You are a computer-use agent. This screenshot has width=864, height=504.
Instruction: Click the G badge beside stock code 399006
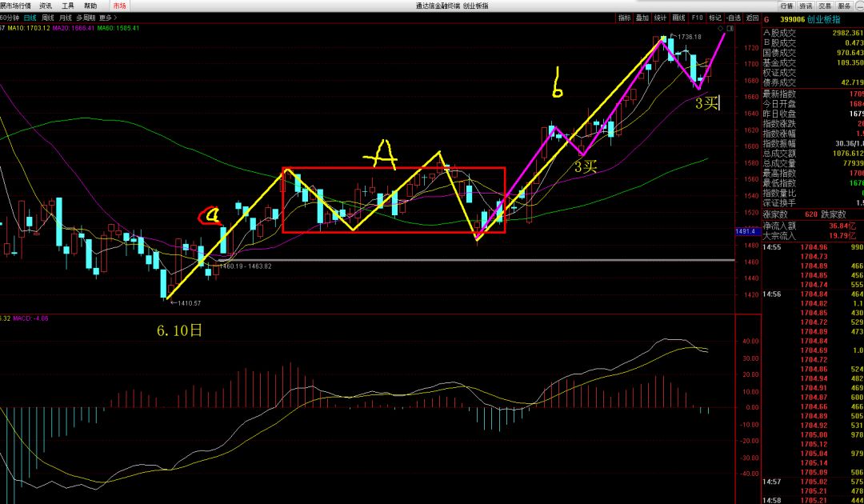coord(766,19)
